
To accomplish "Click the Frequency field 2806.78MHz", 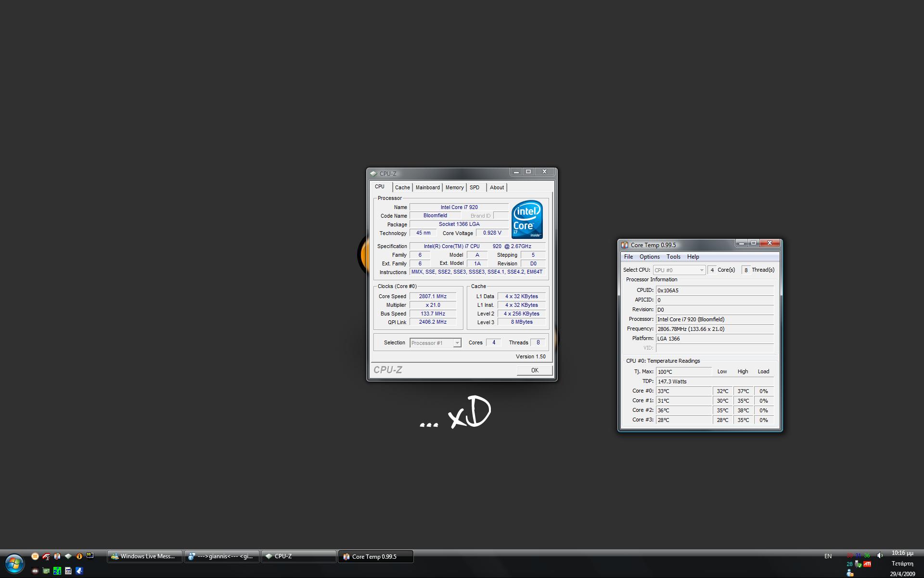I will [715, 329].
